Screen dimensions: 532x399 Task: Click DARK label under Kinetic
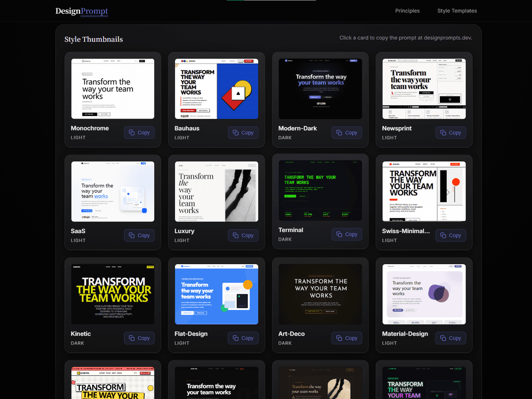77,343
